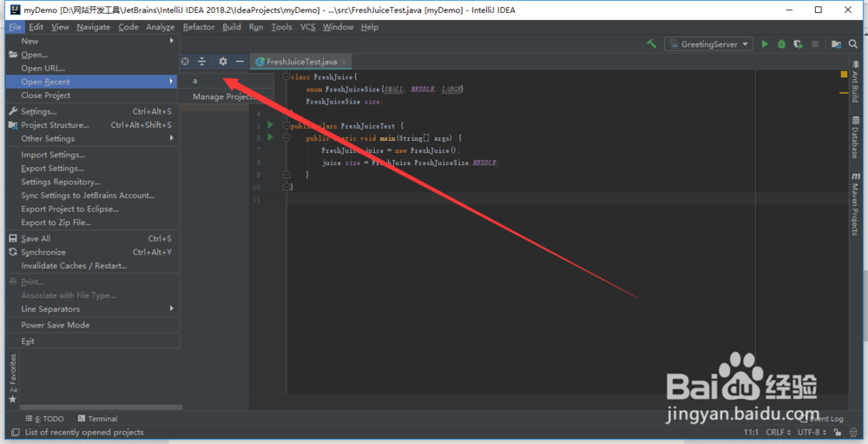Open the Navigate menu
This screenshot has width=868, height=444.
pyautogui.click(x=93, y=27)
